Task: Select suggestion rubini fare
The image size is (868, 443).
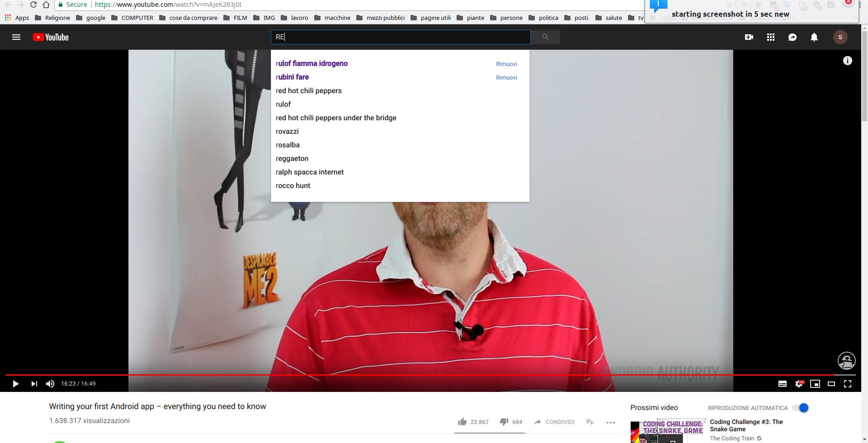Action: pyautogui.click(x=292, y=77)
